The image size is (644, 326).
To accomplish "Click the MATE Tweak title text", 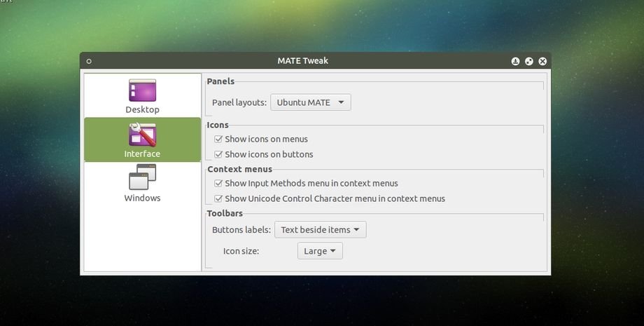I will click(x=302, y=61).
